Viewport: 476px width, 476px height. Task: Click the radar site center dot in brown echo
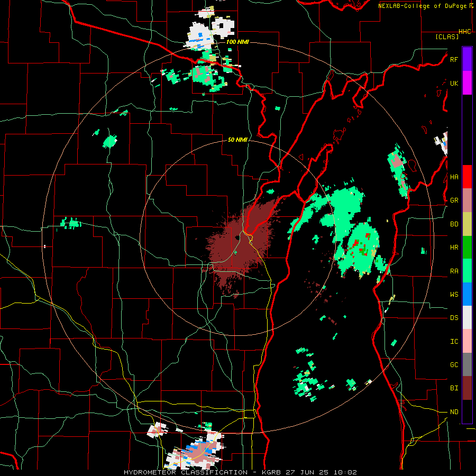(236, 237)
